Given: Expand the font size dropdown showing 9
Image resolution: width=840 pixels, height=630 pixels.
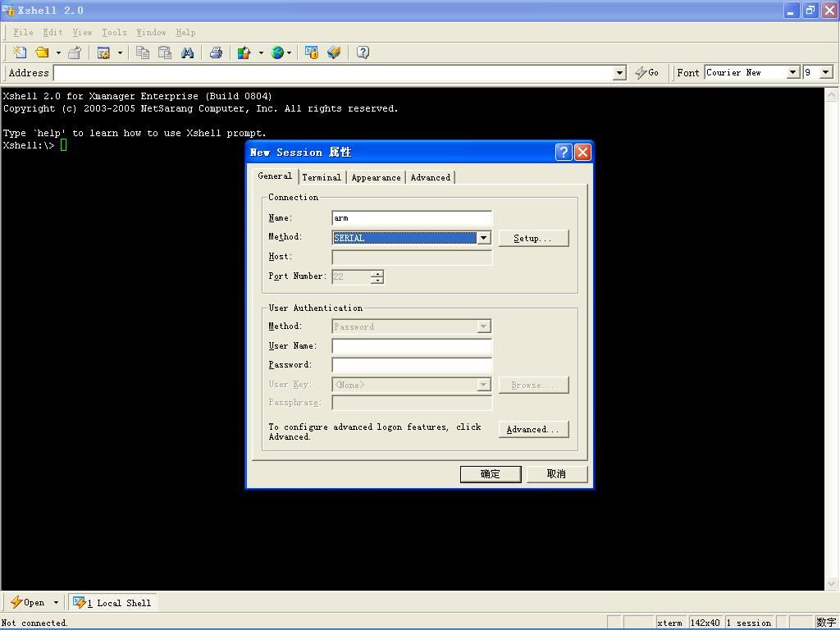Looking at the screenshot, I should 826,72.
